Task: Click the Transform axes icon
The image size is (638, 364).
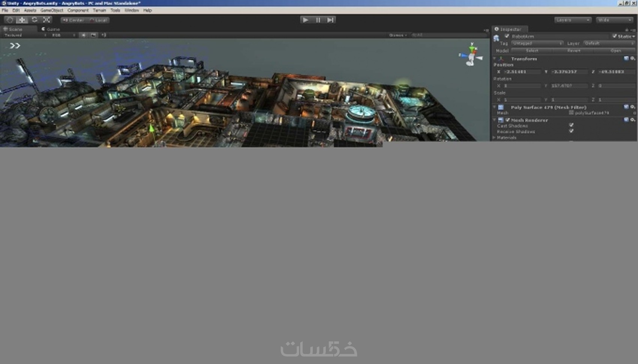Action: coord(501,59)
